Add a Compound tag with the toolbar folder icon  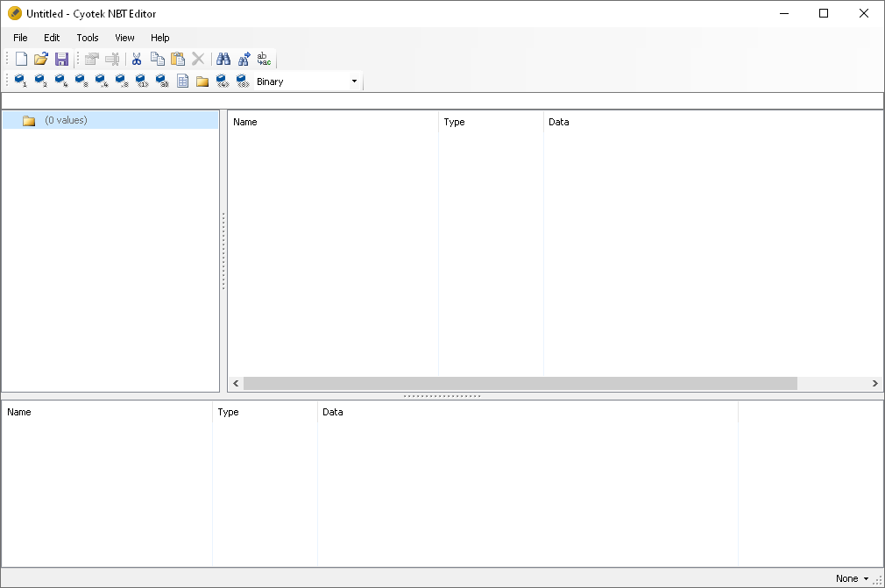(x=202, y=81)
